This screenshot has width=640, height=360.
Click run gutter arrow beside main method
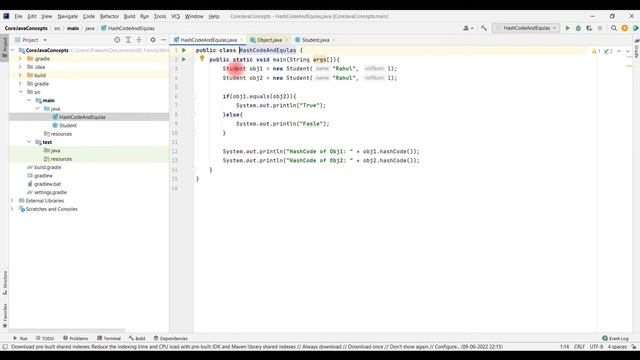(x=184, y=60)
